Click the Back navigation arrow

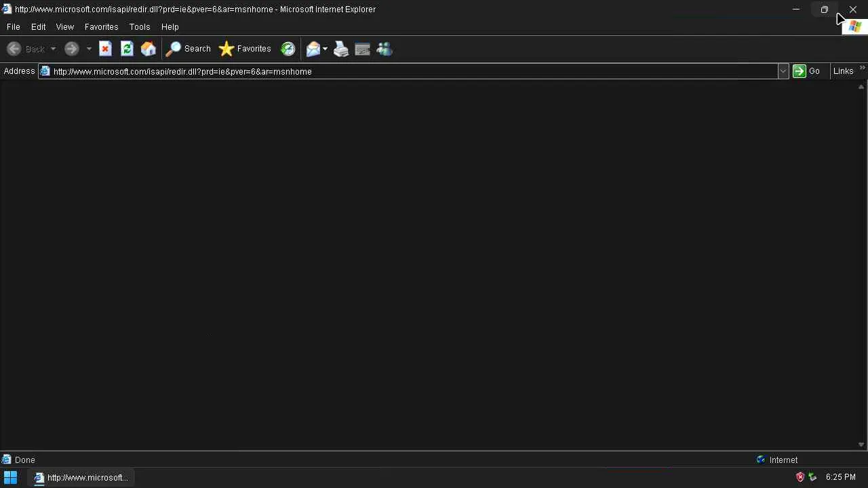click(x=14, y=49)
